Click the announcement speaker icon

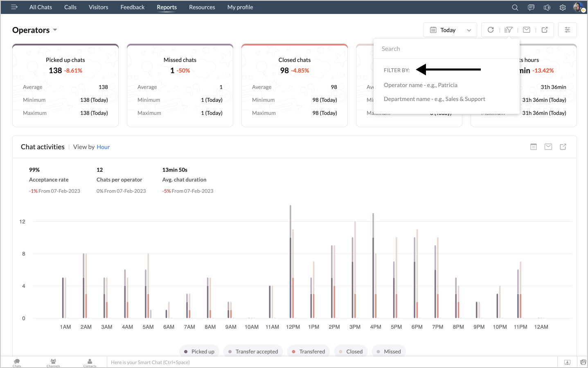point(547,7)
